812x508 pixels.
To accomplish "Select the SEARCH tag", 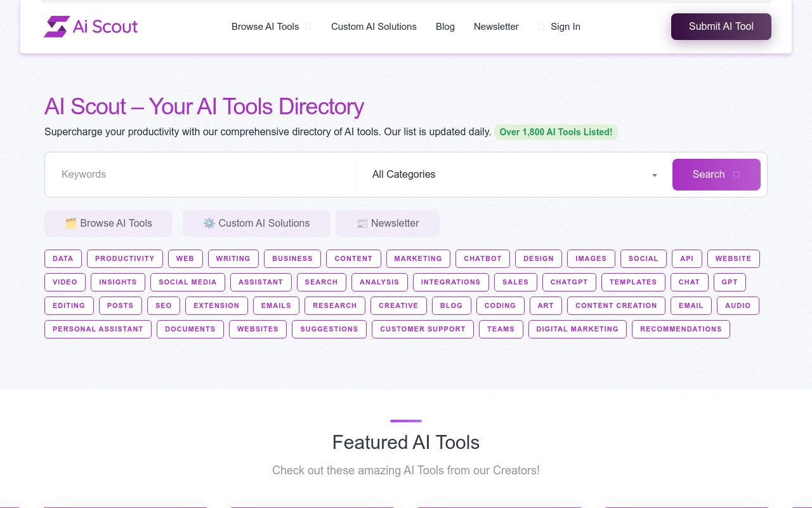I will pyautogui.click(x=322, y=282).
